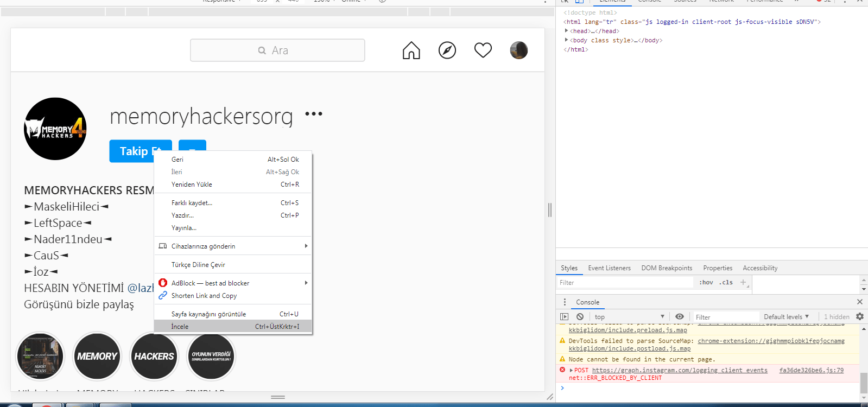Screen dimensions: 868x407
Task: Open the OYUNUN VERDİĞİ story highlight
Action: click(x=211, y=357)
